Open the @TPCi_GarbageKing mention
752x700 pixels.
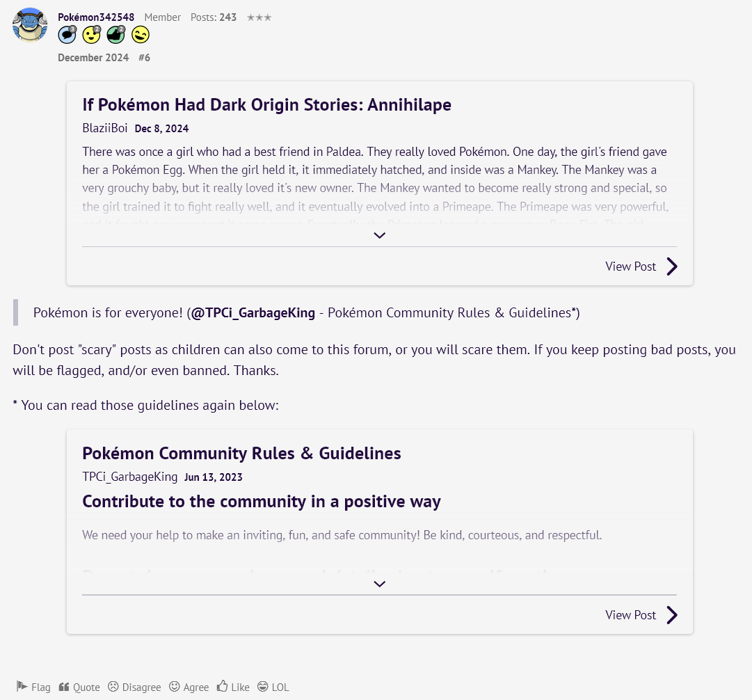253,313
